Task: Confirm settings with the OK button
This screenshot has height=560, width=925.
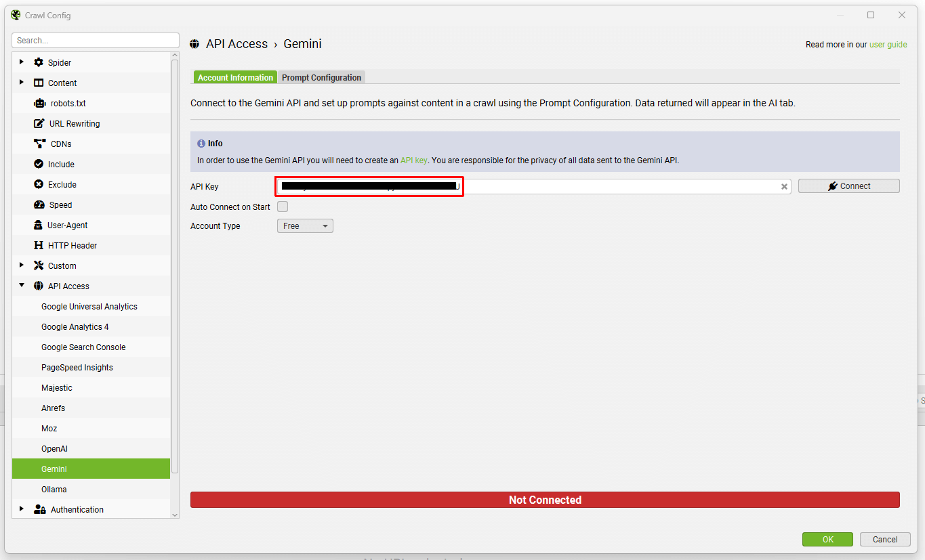Action: pos(827,540)
